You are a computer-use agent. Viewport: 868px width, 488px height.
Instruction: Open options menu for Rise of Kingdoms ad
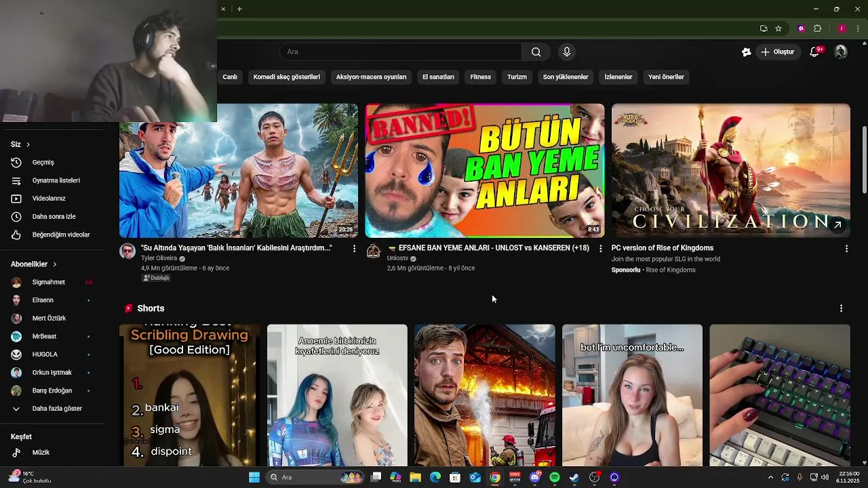pos(846,249)
